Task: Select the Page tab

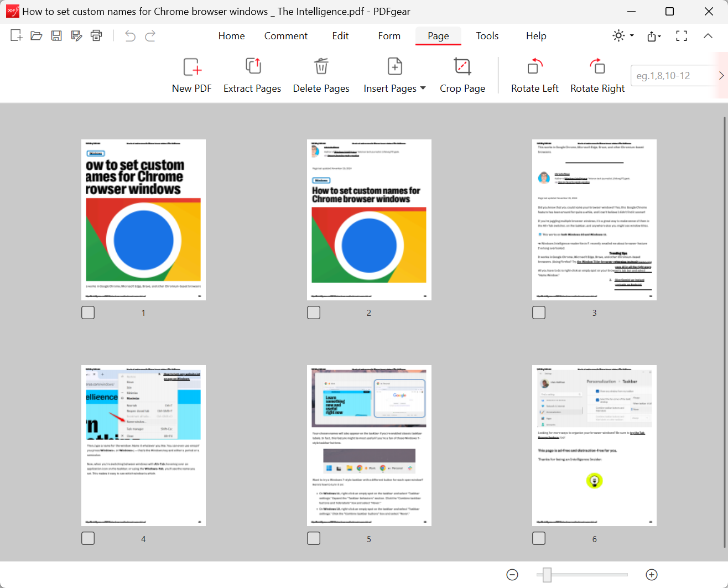Action: (x=438, y=36)
